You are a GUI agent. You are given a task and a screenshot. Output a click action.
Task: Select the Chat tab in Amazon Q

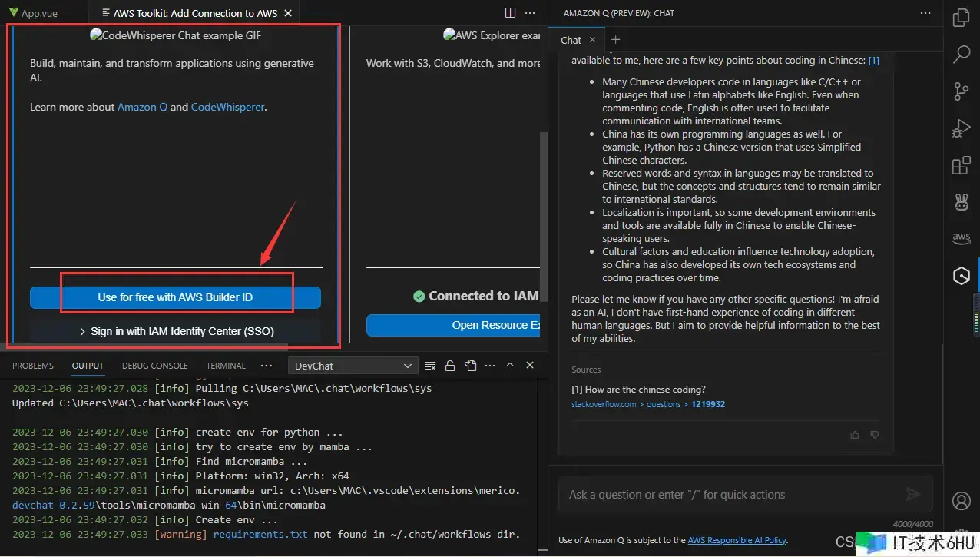tap(571, 40)
